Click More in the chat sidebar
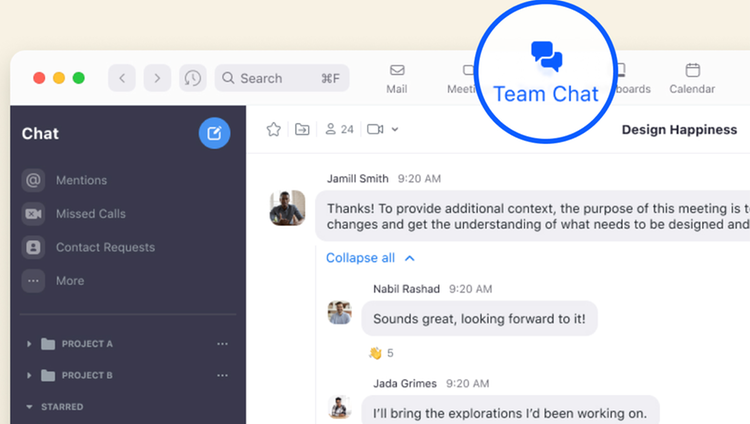This screenshot has width=750, height=424. [x=53, y=281]
